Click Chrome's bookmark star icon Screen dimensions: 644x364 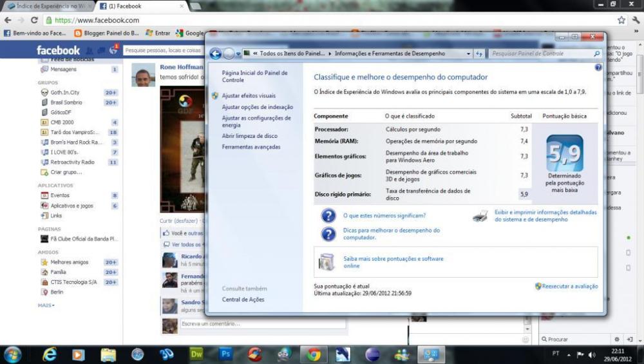(x=621, y=20)
